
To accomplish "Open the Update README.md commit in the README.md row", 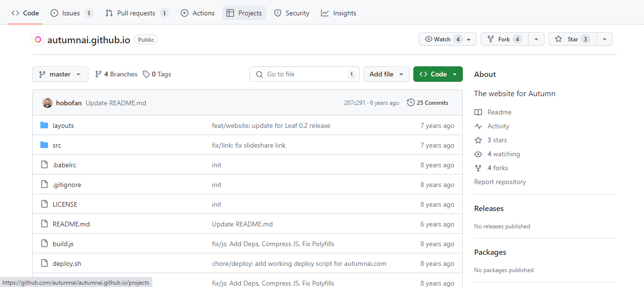I will coord(242,224).
